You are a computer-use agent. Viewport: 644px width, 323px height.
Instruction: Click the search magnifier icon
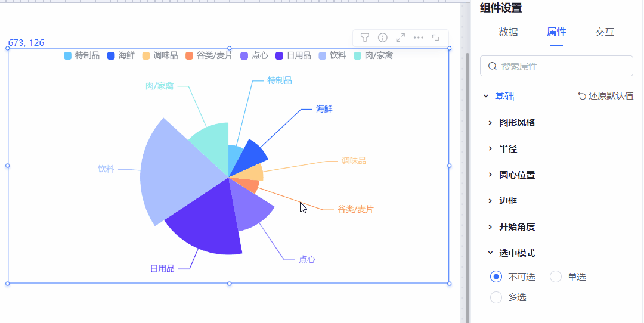(x=493, y=66)
